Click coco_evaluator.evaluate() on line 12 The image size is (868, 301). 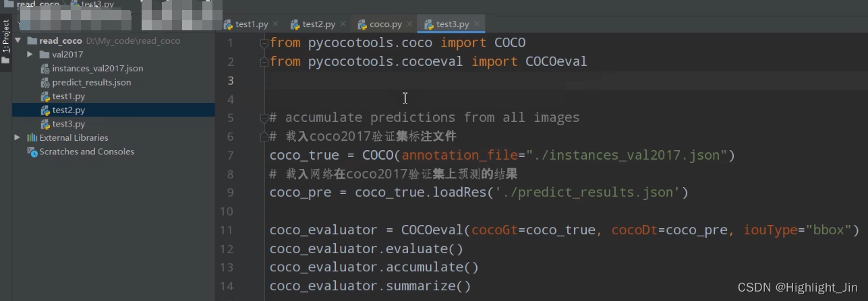coord(366,249)
